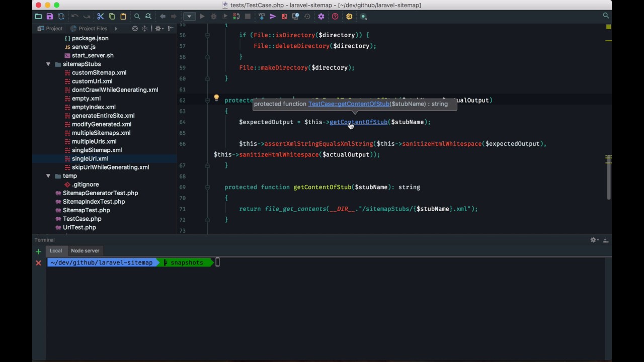Click the Open folder toolbar icon

coord(38,16)
